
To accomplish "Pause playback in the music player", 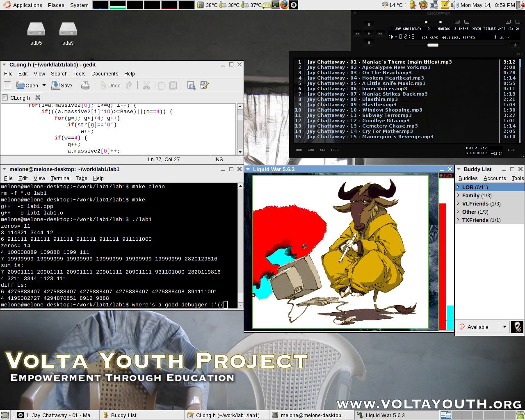I will click(369, 42).
